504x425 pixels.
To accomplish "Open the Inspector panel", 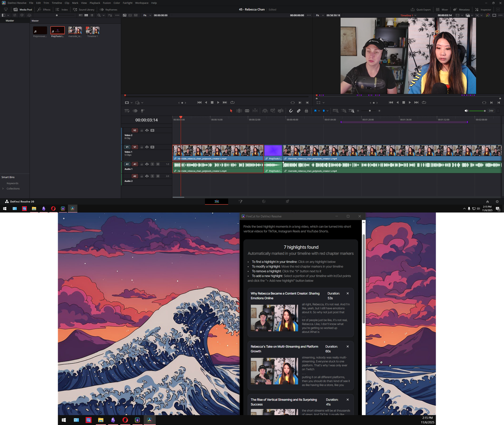I will pos(483,10).
